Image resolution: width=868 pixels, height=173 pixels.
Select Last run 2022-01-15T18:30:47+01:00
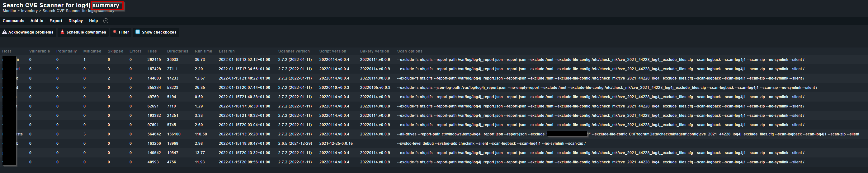point(244,143)
